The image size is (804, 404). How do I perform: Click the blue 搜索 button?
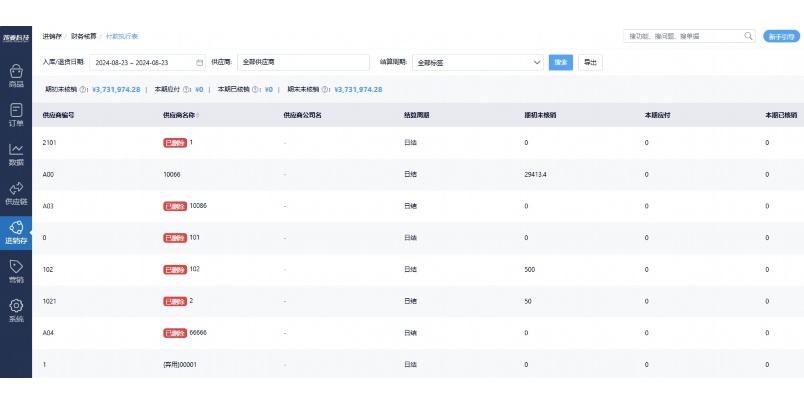561,63
